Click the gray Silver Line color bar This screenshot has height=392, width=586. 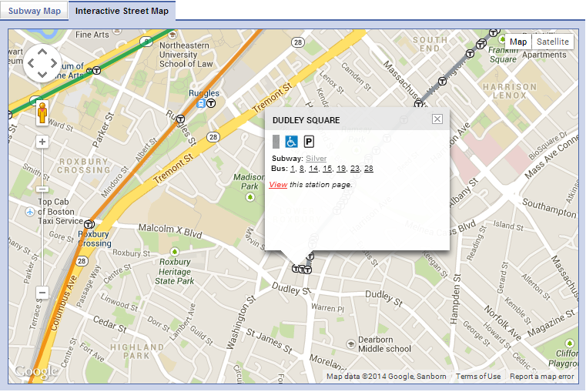click(x=276, y=142)
